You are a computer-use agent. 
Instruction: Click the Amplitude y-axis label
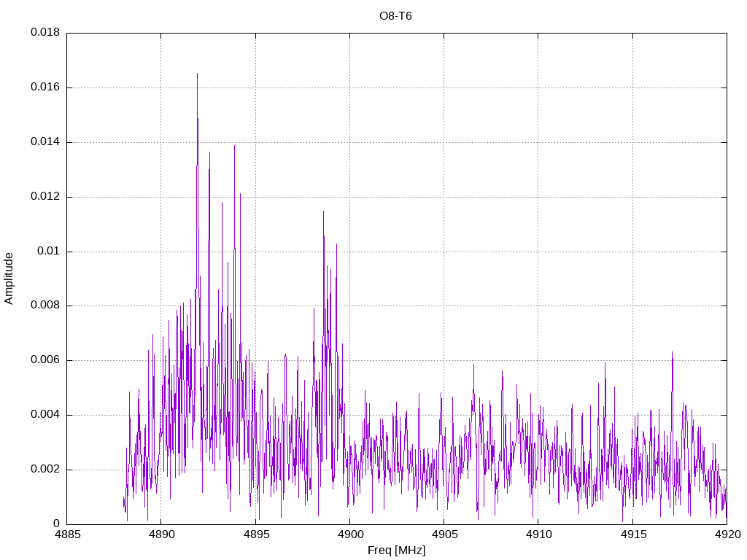(x=9, y=279)
